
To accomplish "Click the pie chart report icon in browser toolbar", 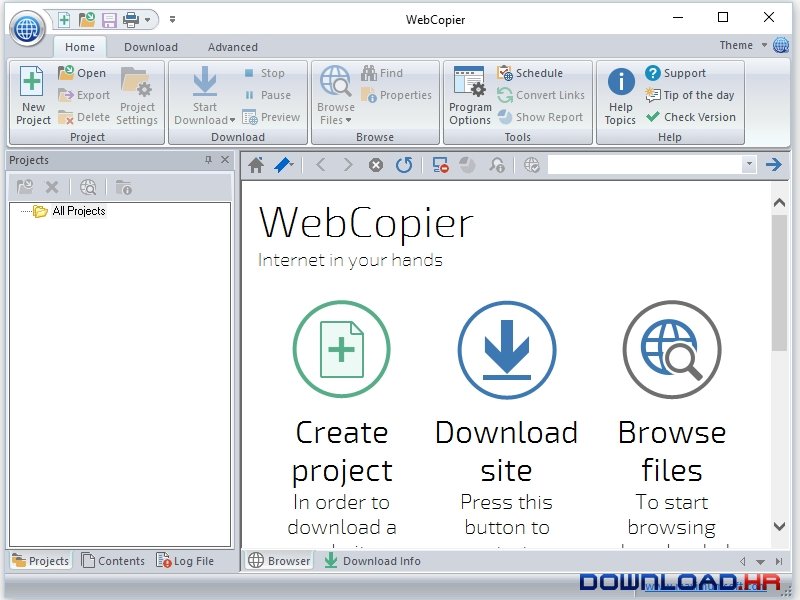I will pos(467,165).
